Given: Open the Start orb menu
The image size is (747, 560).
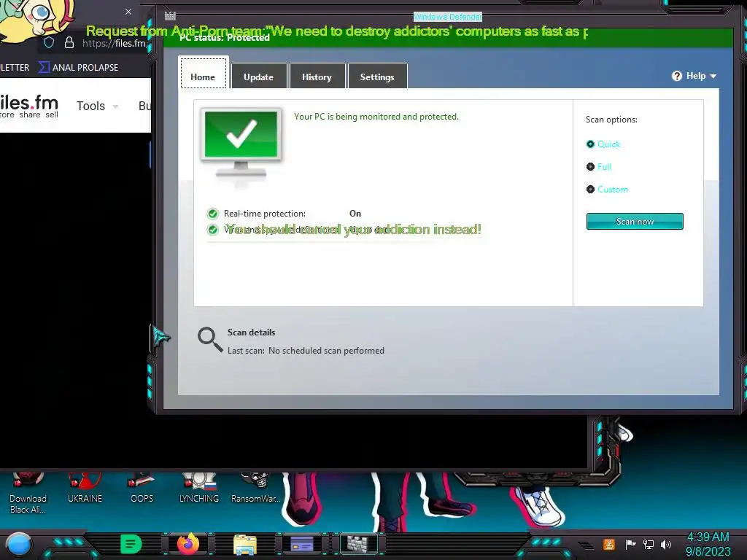Looking at the screenshot, I should click(19, 545).
